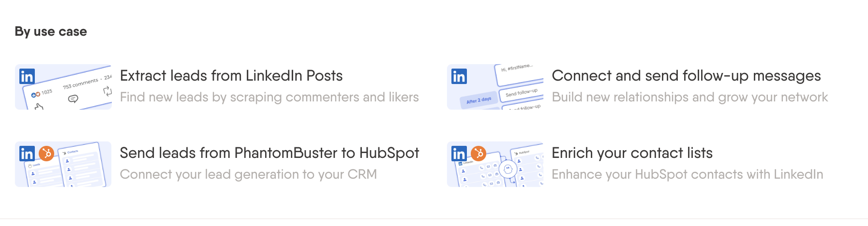Click HubSpot icon on Enrich contact lists thumbnail
868x226 pixels.
tap(479, 154)
